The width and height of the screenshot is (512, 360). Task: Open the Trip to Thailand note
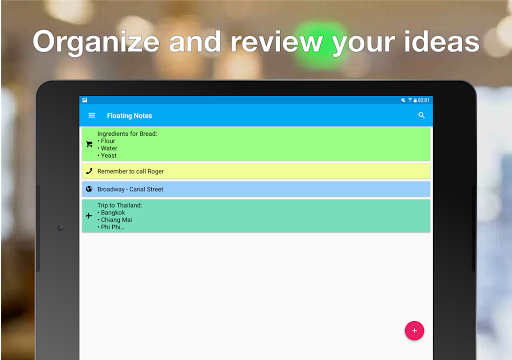tap(256, 216)
